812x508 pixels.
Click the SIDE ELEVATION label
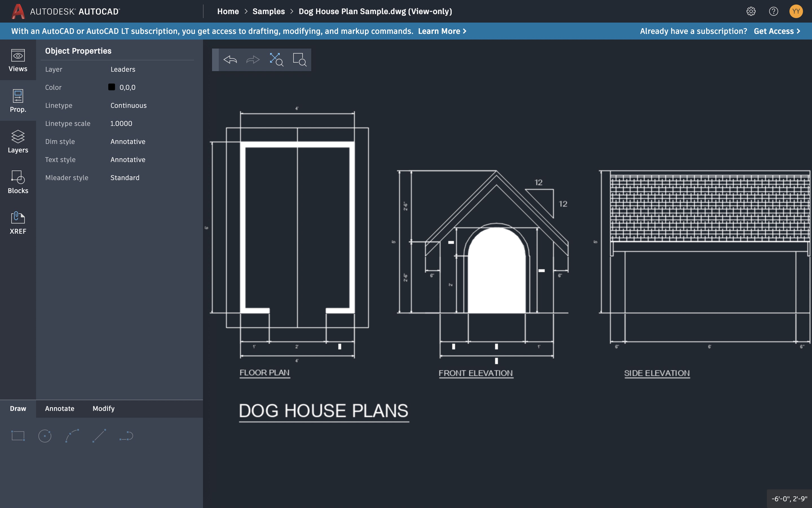pos(657,373)
